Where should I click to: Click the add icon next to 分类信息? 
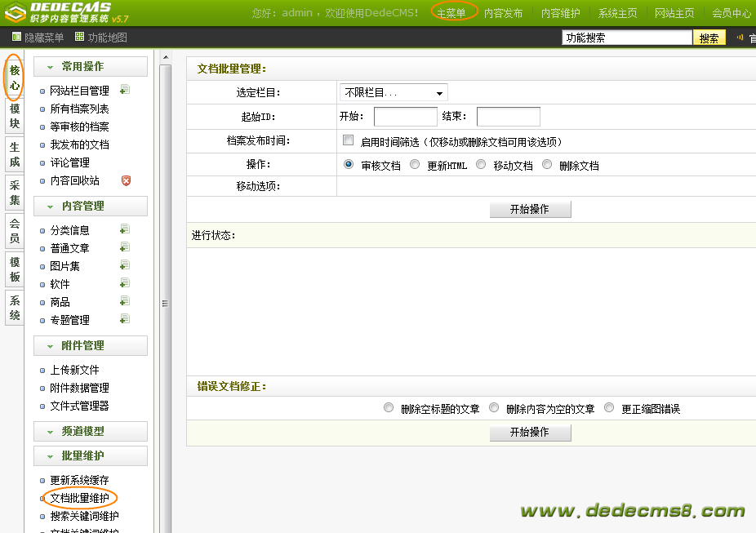pyautogui.click(x=125, y=229)
